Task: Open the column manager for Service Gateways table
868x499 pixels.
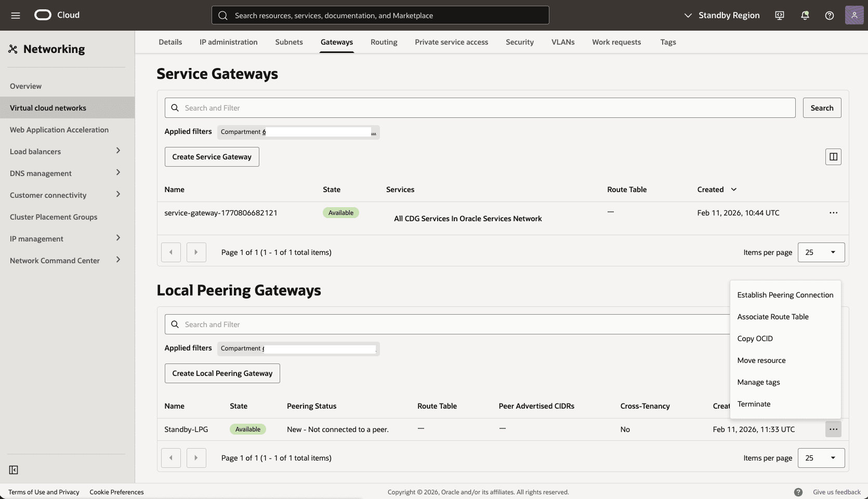Action: pos(833,156)
